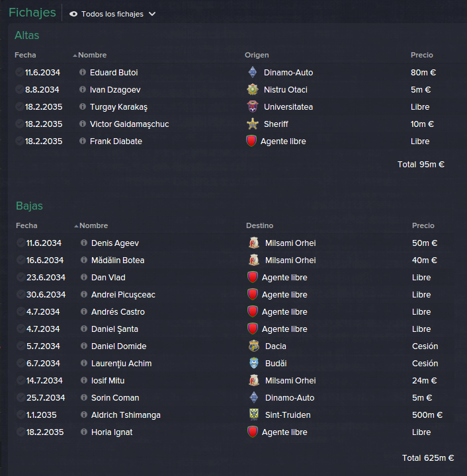Click the Sint-Truiden club crest

pyautogui.click(x=254, y=415)
